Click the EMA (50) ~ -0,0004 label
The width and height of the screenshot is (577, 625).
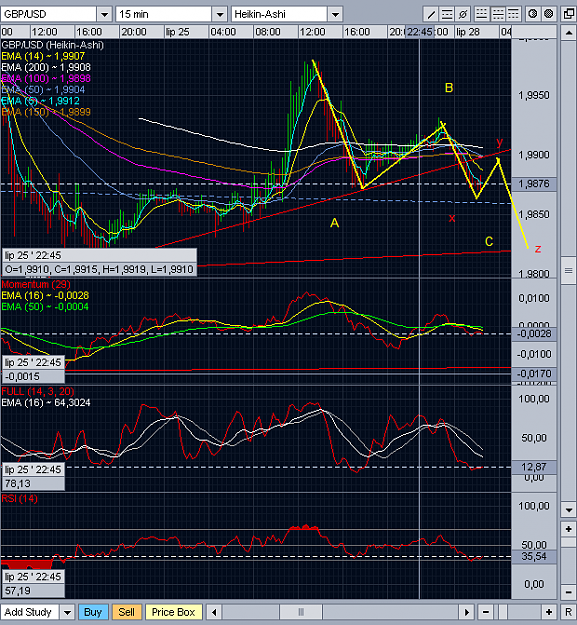click(45, 307)
